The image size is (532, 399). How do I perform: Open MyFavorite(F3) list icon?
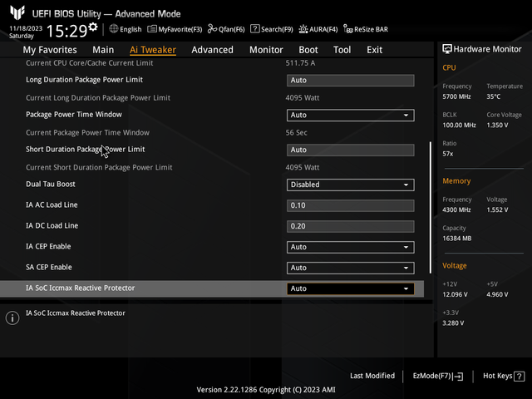coord(152,29)
